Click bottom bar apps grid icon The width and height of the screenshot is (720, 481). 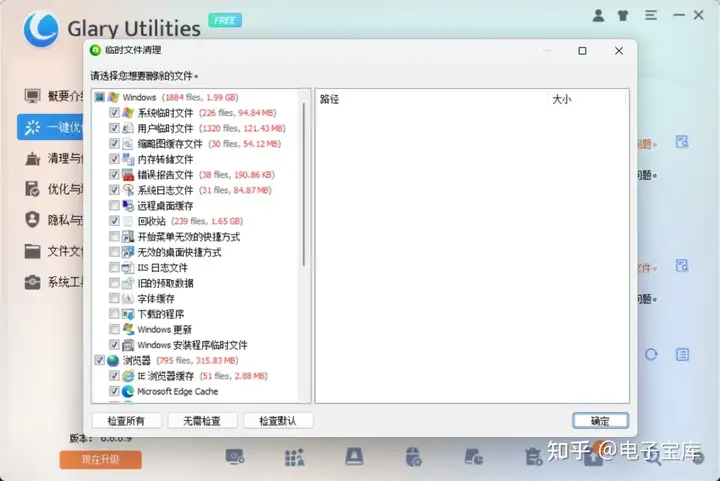(294, 457)
